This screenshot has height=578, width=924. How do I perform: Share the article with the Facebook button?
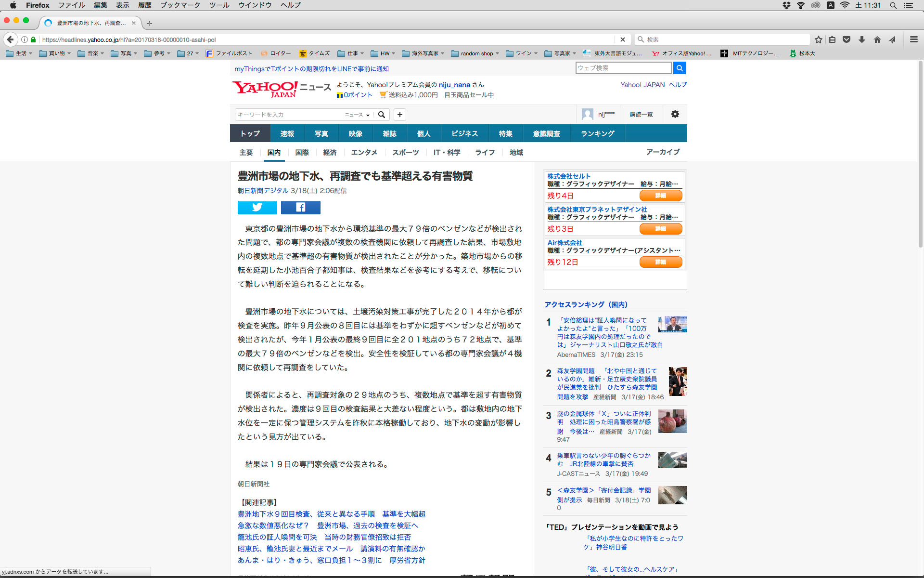coord(300,207)
